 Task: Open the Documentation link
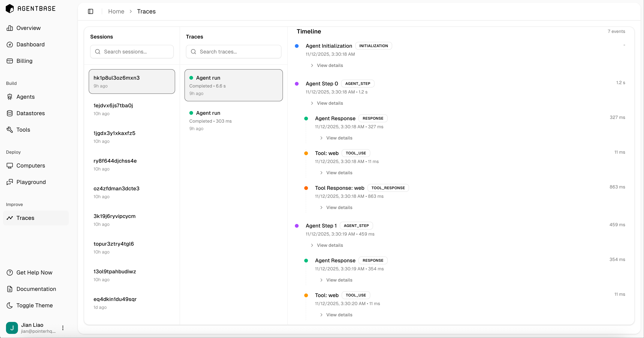(x=36, y=289)
